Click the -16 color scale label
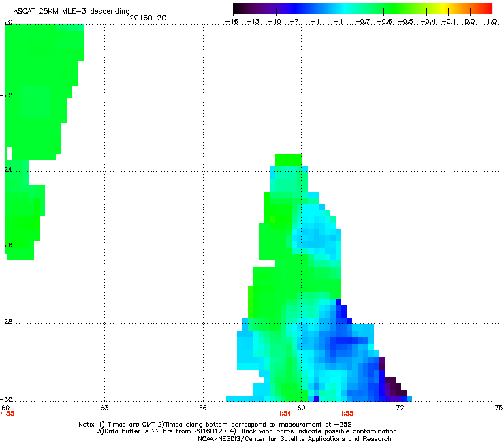504x443 pixels. (x=232, y=22)
